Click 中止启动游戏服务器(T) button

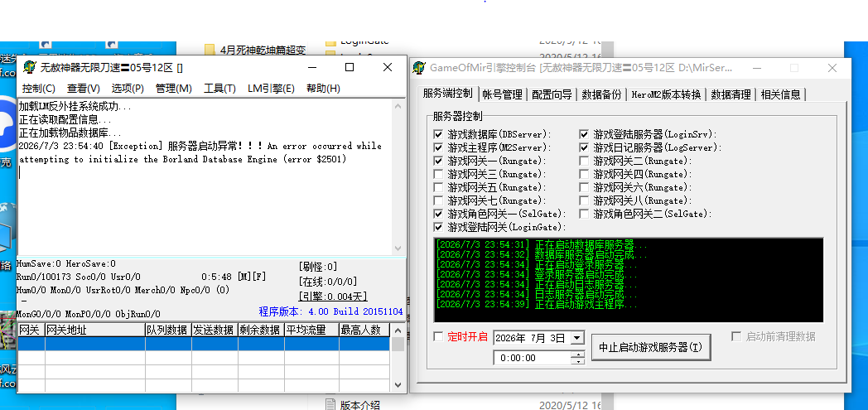[x=650, y=348]
